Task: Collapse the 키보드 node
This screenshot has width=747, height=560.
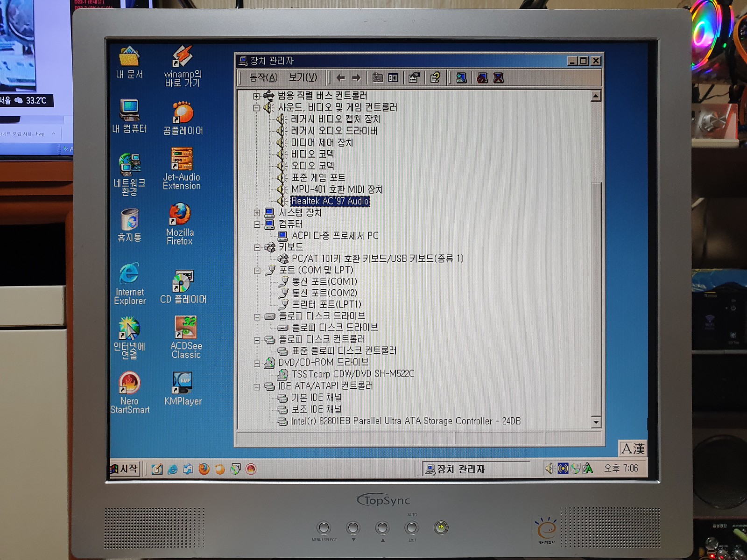Action: 257,247
